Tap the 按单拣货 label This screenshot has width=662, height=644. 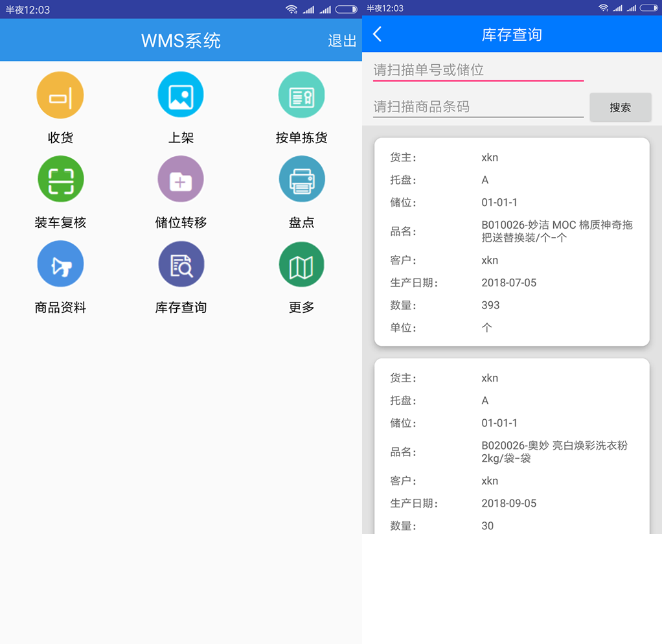(301, 137)
